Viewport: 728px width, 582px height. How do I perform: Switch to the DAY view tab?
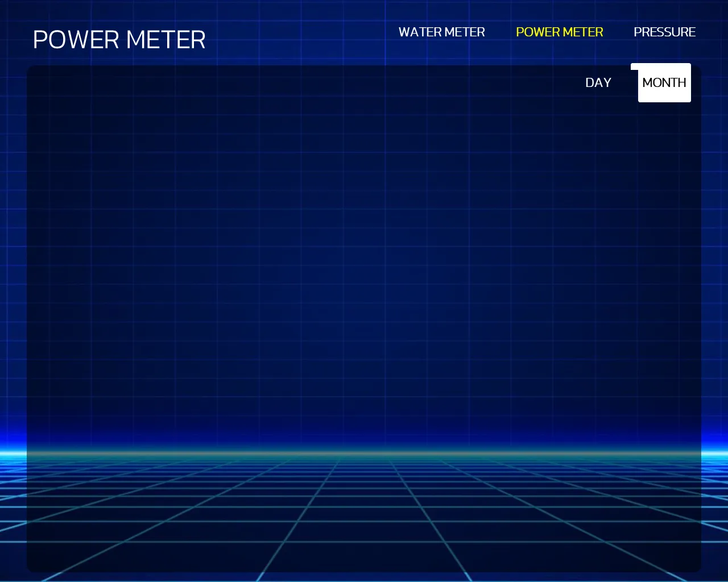[x=598, y=82]
